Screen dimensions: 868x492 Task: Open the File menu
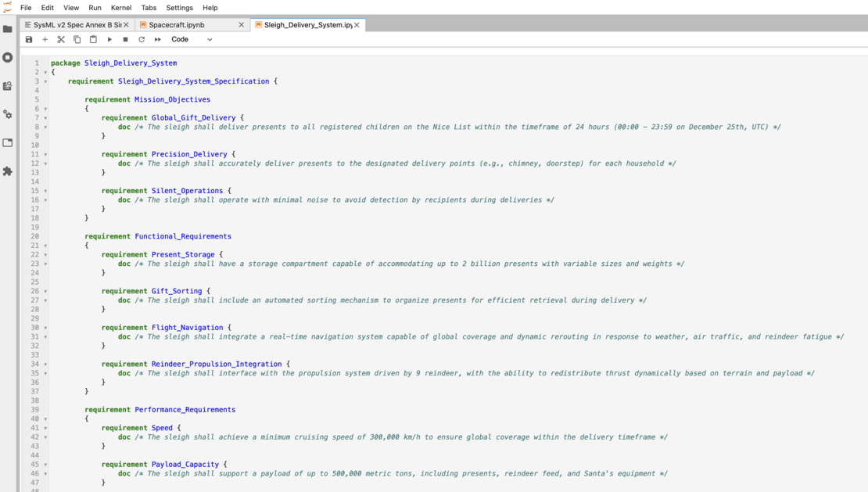pos(26,8)
